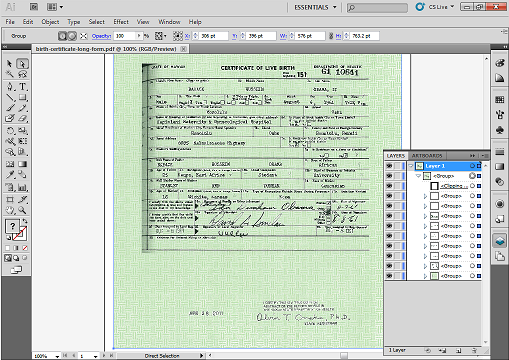Select the black arrow Selection tool
The image size is (509, 360).
[x=10, y=63]
